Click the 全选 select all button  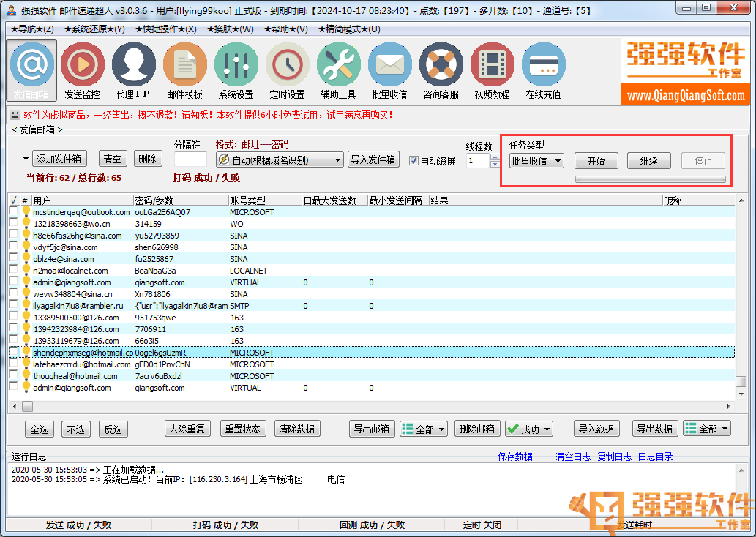[40, 429]
